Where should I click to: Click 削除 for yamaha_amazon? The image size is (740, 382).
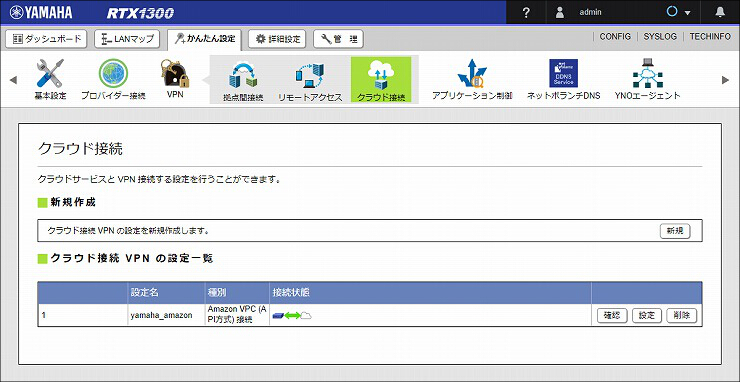(x=681, y=315)
